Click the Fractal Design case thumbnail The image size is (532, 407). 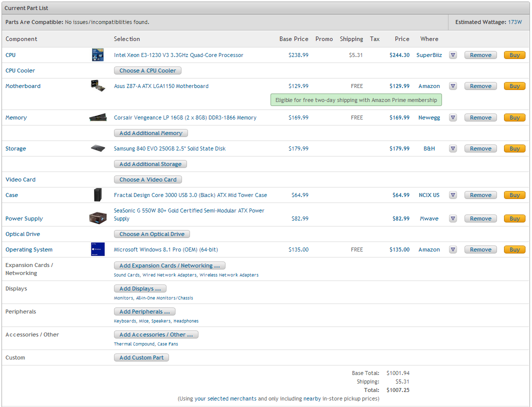[97, 195]
